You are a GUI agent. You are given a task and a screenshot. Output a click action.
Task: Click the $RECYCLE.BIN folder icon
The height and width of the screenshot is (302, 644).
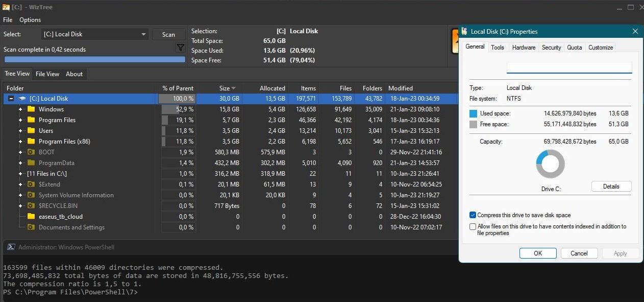[x=31, y=206]
